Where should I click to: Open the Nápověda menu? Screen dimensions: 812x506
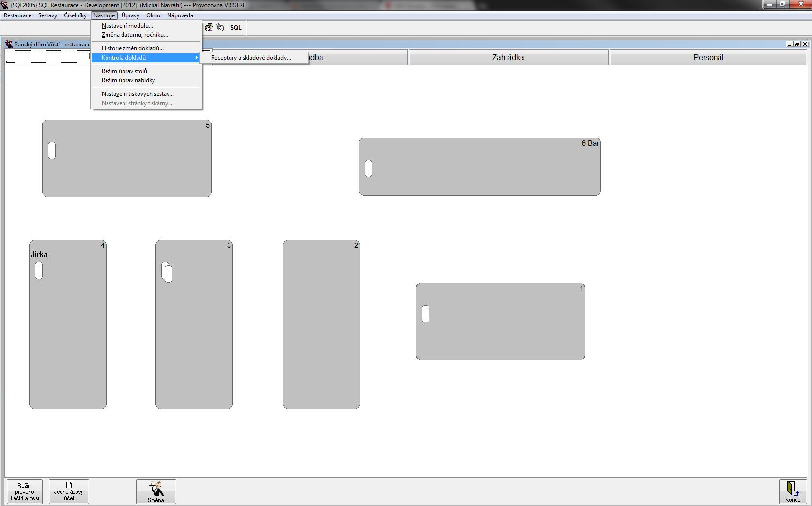click(x=180, y=15)
